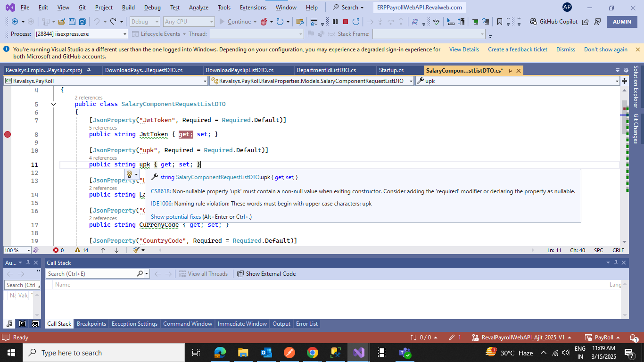
Task: Pause execution with the Break All icon
Action: tap(335, 22)
